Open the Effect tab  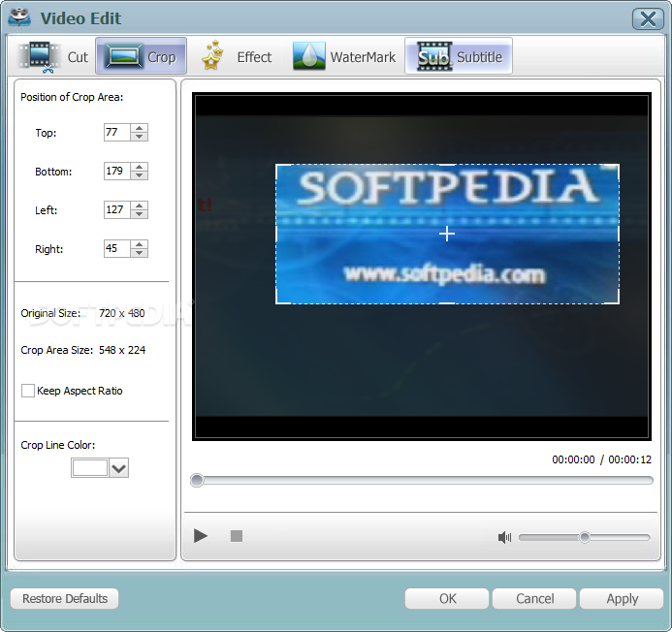(237, 56)
